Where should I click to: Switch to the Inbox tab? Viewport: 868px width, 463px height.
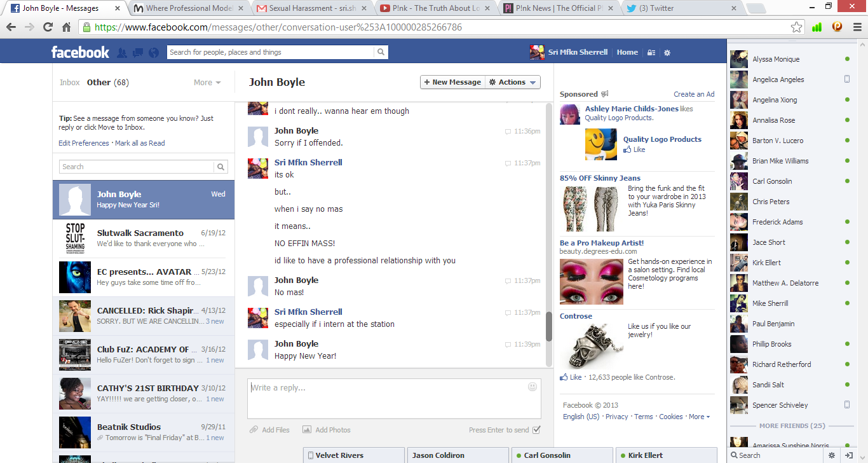tap(70, 83)
